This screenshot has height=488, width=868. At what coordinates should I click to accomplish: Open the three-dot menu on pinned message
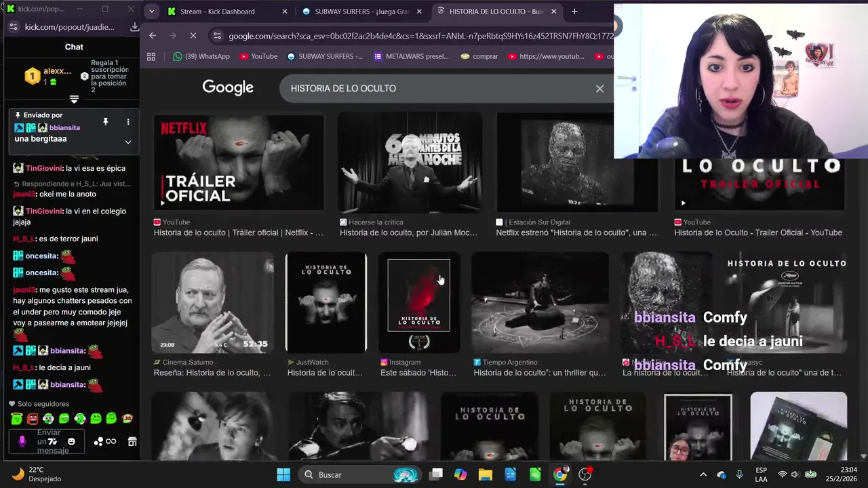click(128, 122)
